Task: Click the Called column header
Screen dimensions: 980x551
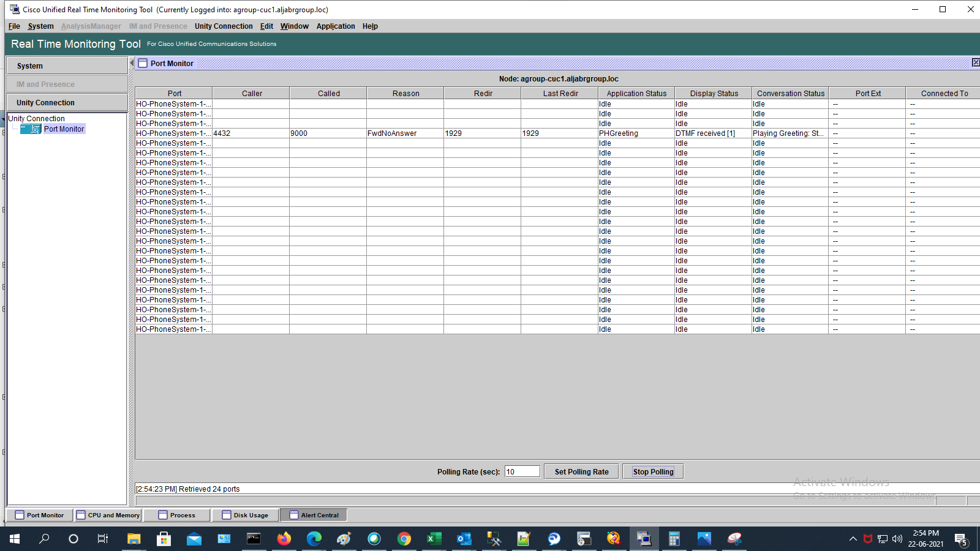Action: [x=328, y=93]
